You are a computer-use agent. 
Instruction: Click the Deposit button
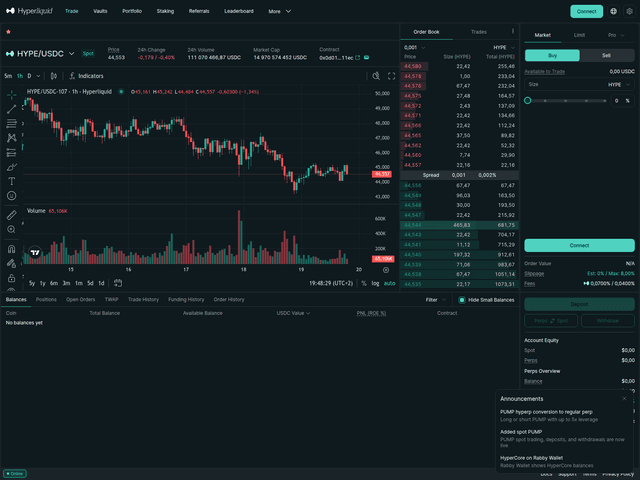(579, 304)
